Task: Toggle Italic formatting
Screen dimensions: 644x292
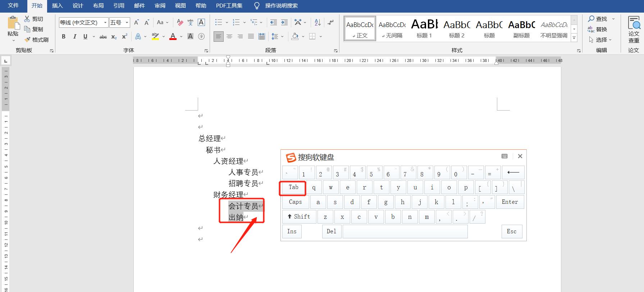Action: pyautogui.click(x=74, y=36)
